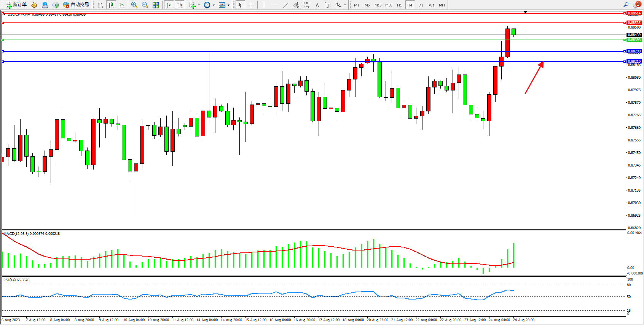The image size is (644, 325).
Task: Open the periodicity clock dropdown arrow
Action: [x=214, y=5]
